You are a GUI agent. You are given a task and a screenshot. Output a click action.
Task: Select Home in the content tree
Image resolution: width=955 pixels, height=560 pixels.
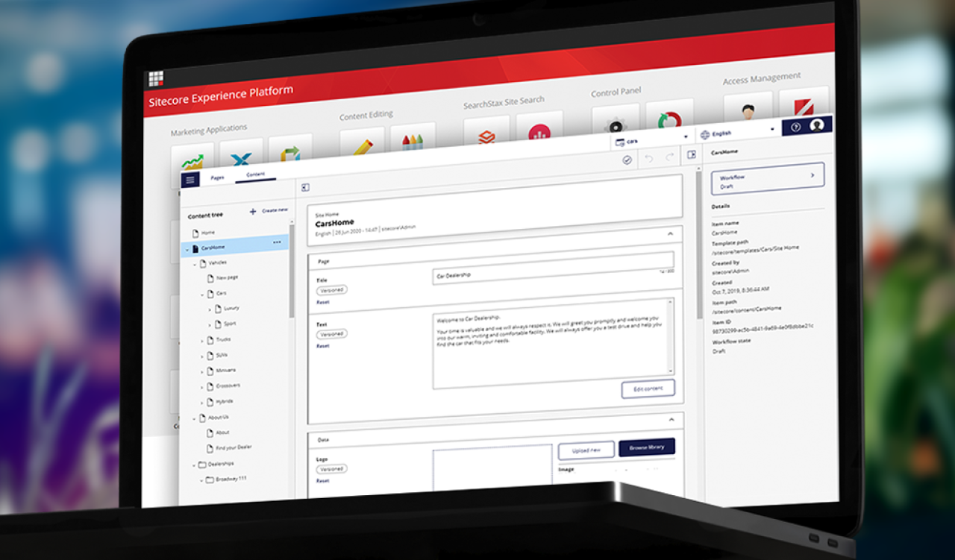point(208,233)
